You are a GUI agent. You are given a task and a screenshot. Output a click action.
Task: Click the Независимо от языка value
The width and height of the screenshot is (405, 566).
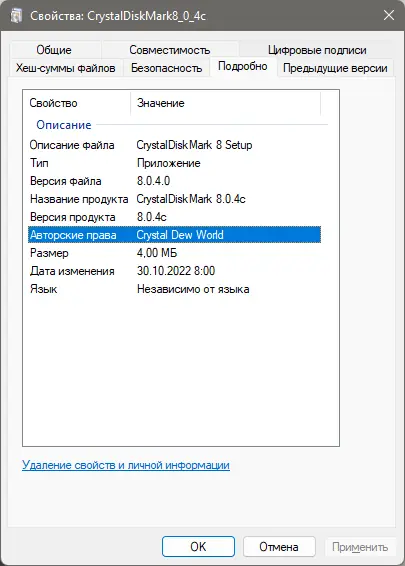pos(193,289)
